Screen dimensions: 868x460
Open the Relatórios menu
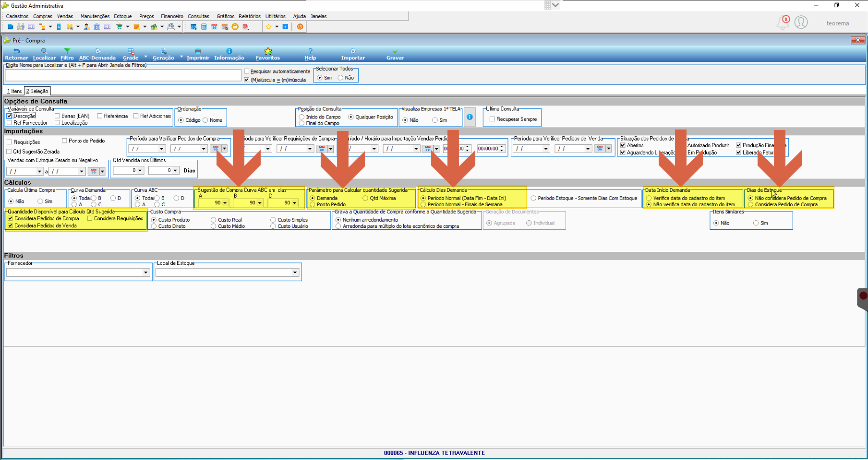250,16
